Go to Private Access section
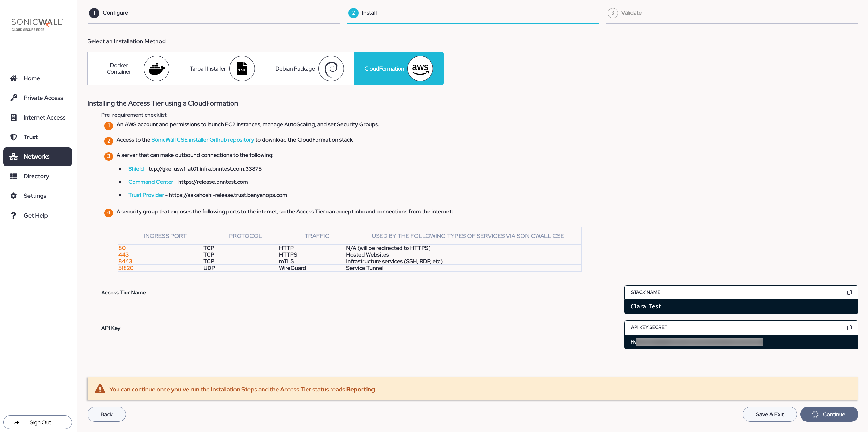Viewport: 868px width, 432px height. (43, 98)
